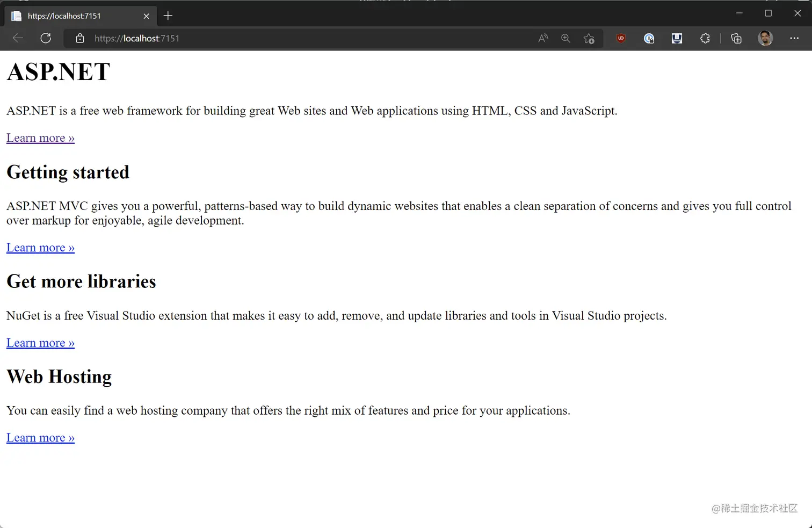Click the Get more libraries heading

(81, 281)
